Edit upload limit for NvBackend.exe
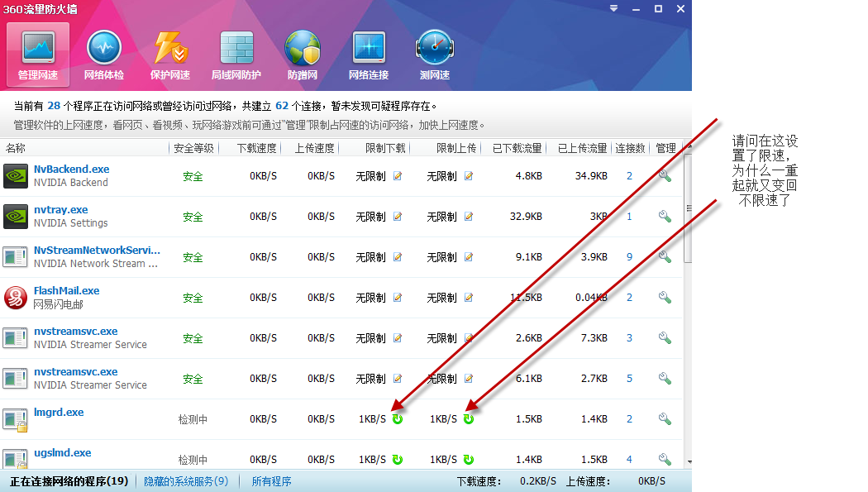This screenshot has width=868, height=492. click(x=469, y=176)
